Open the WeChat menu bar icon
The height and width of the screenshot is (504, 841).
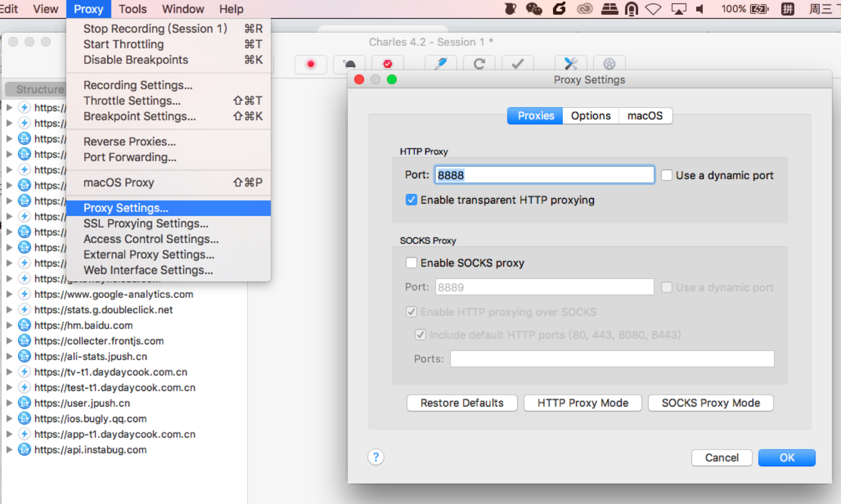point(534,9)
